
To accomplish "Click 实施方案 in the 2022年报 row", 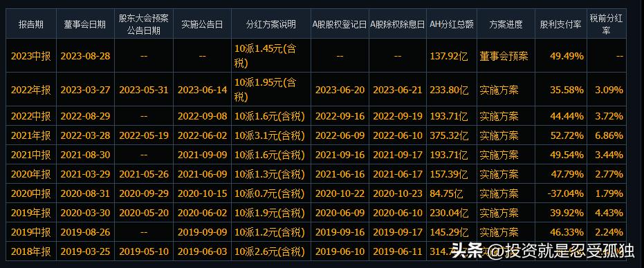I will pos(499,90).
